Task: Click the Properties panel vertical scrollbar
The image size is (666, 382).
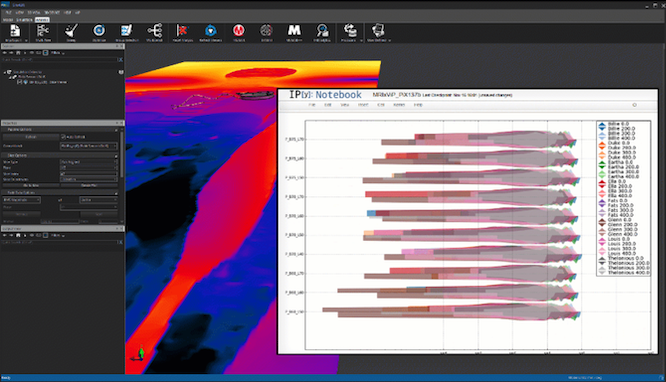Action: (122, 154)
